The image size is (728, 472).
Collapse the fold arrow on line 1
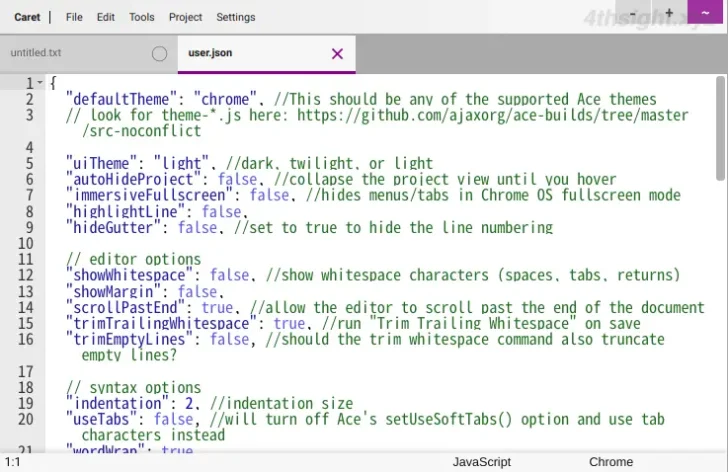(x=40, y=83)
